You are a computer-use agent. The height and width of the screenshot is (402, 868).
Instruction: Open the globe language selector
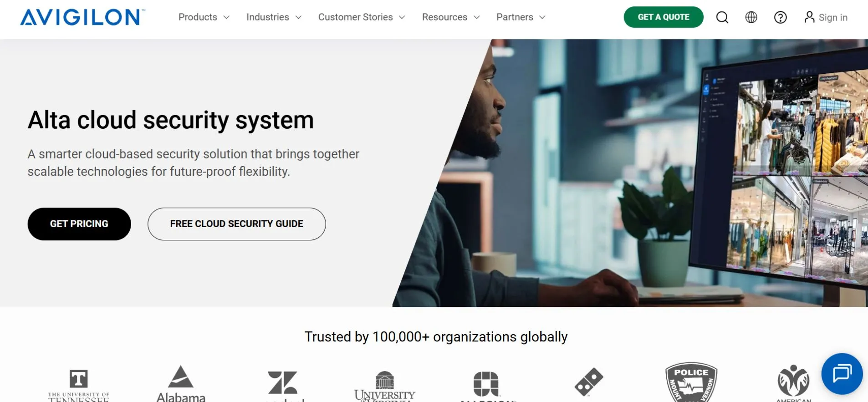tap(751, 17)
